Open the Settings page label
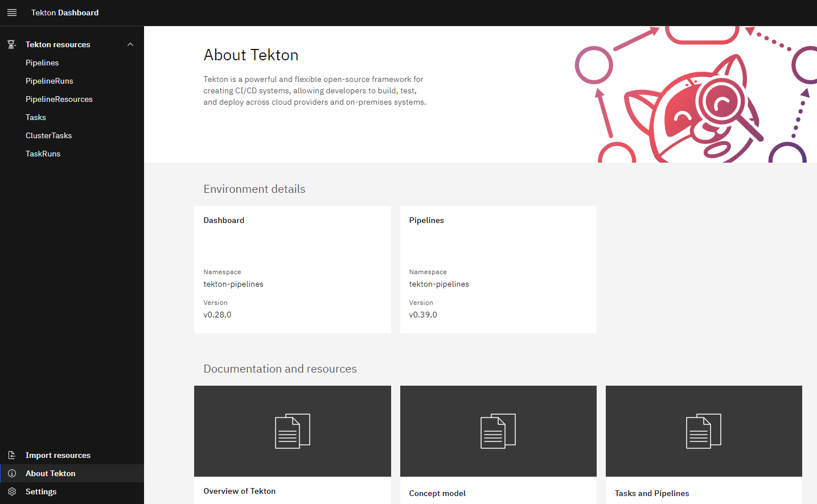Image resolution: width=817 pixels, height=504 pixels. (41, 491)
